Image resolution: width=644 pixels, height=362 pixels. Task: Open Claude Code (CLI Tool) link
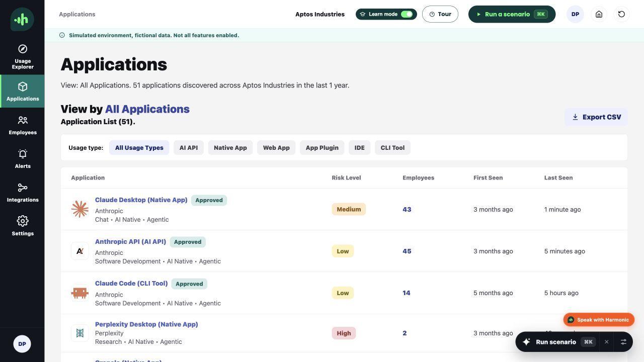pos(131,284)
